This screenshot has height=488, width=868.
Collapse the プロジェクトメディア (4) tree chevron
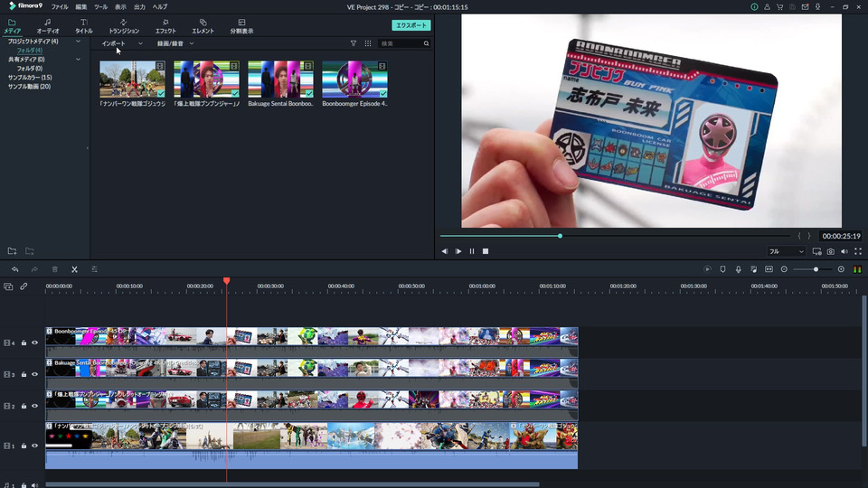coord(78,42)
